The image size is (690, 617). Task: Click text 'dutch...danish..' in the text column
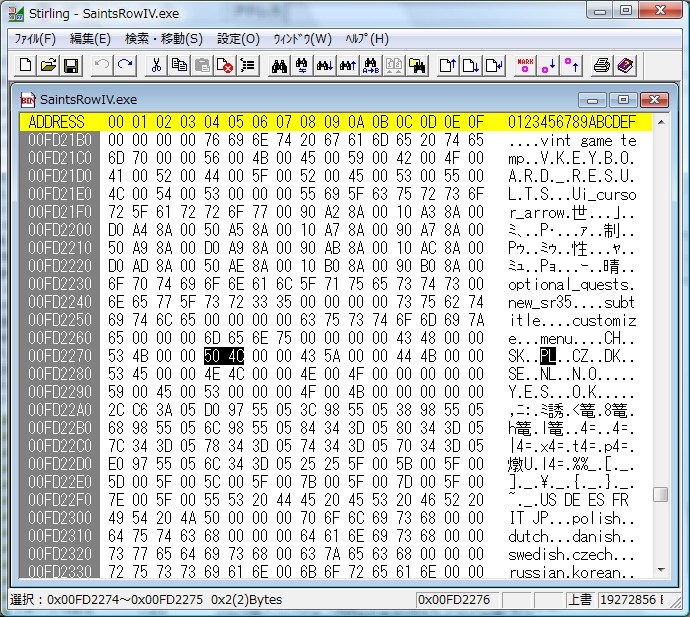(x=572, y=536)
